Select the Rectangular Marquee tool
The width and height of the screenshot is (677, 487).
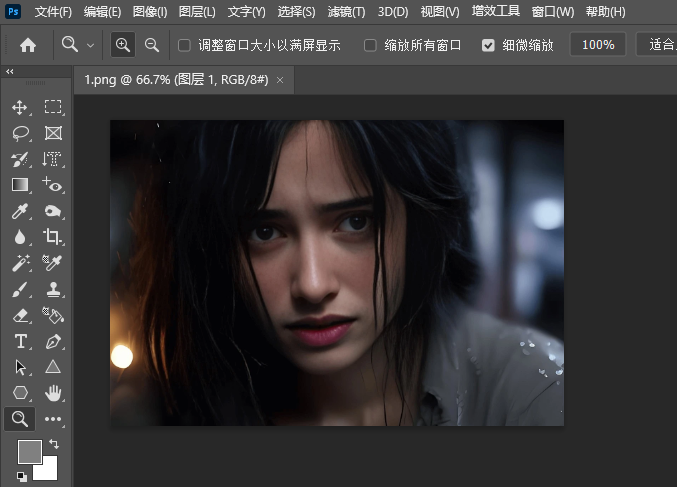coord(53,107)
